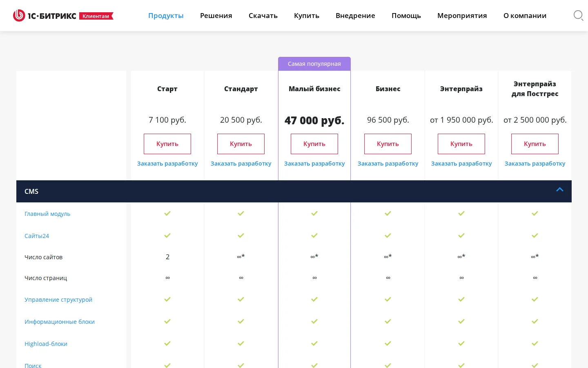Click Сайты24 checkmark in Бизнес column
The image size is (588, 368).
point(388,236)
